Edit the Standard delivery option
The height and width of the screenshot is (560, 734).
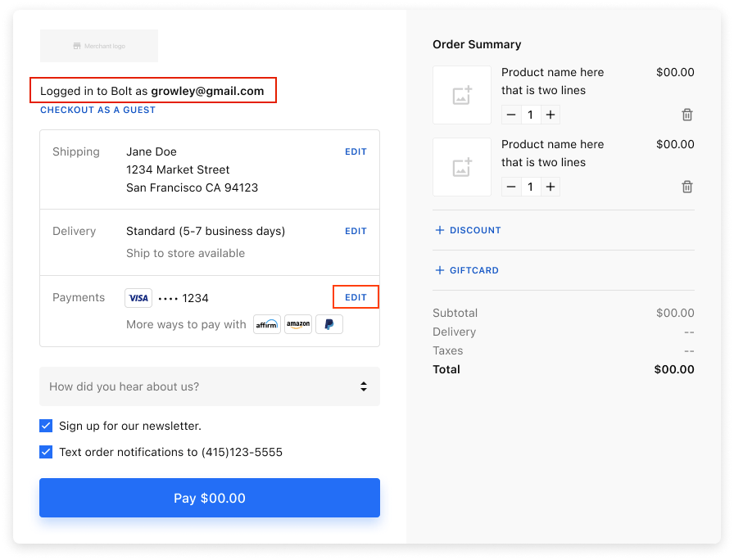pos(356,231)
